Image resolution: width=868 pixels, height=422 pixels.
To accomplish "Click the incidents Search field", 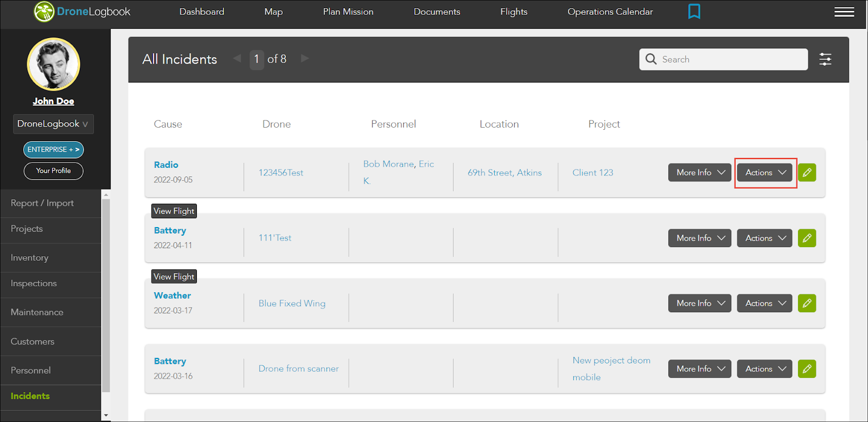I will tap(724, 59).
